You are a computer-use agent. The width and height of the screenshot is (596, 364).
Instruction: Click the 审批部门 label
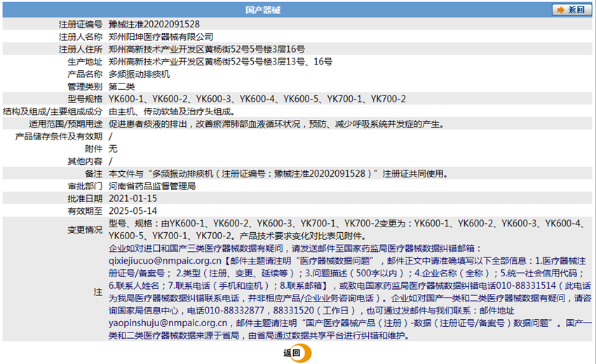point(85,186)
